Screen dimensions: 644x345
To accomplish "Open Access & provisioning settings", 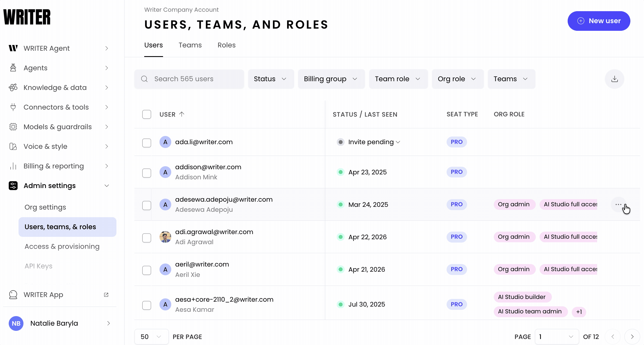I will [62, 246].
